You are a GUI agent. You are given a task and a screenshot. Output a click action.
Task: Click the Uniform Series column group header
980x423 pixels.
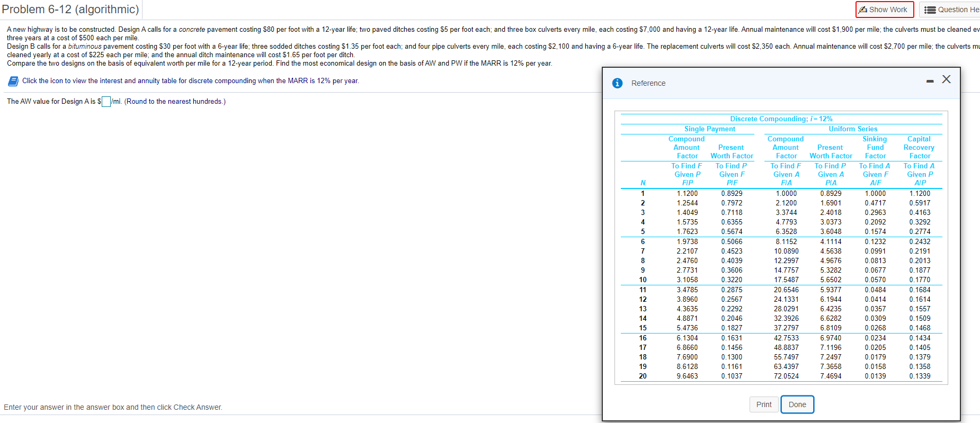(853, 129)
